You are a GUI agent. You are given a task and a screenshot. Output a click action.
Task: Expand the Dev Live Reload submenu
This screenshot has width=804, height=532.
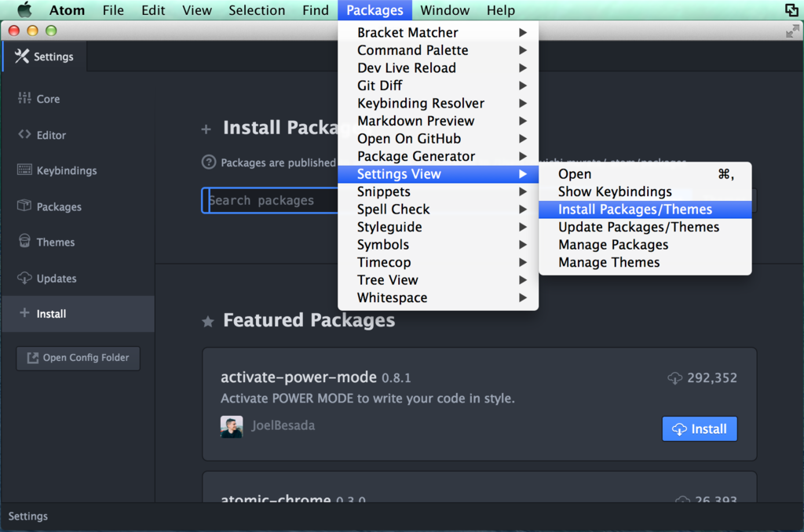tap(438, 67)
